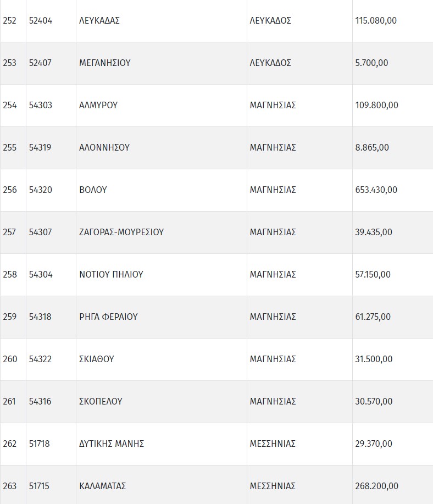Click the amount 268.200,00
Viewport: 433px width, 504px height.
377,486
